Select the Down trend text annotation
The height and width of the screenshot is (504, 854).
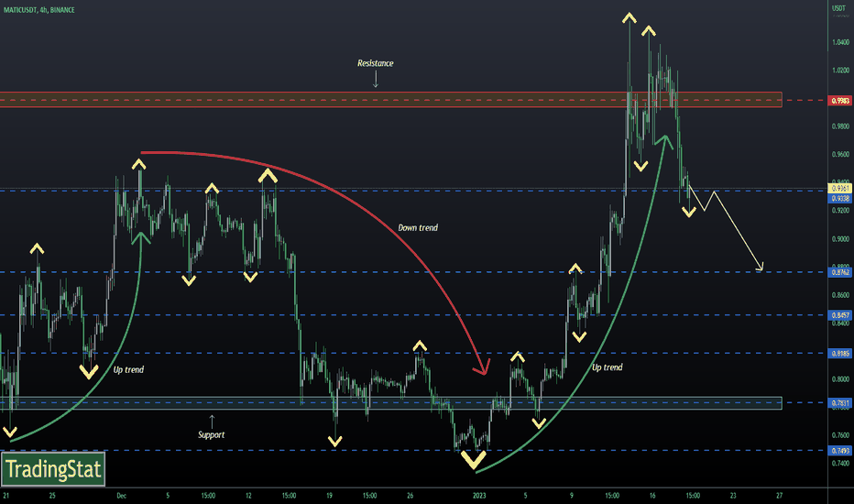click(x=418, y=228)
